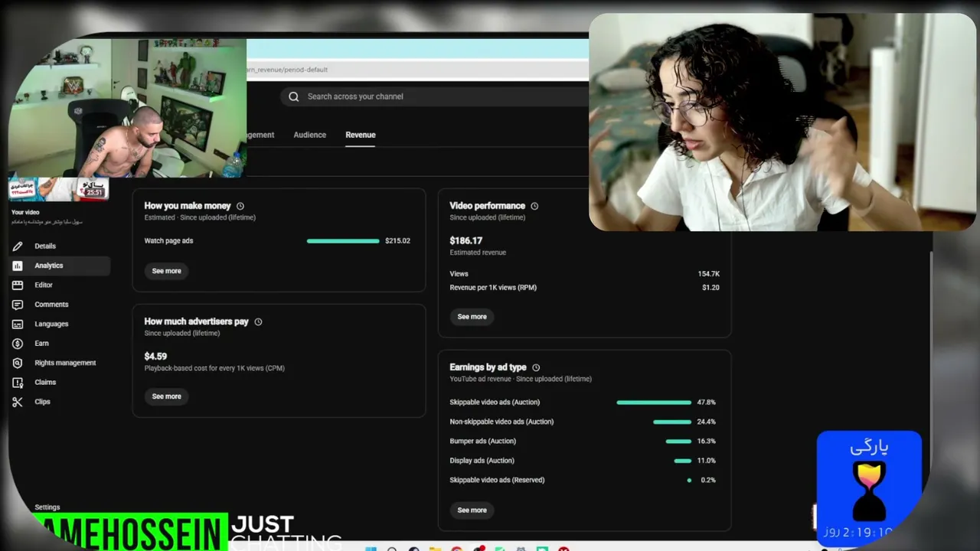980x551 pixels.
Task: Click the Skippable video ads (Auction) bar
Action: click(654, 403)
